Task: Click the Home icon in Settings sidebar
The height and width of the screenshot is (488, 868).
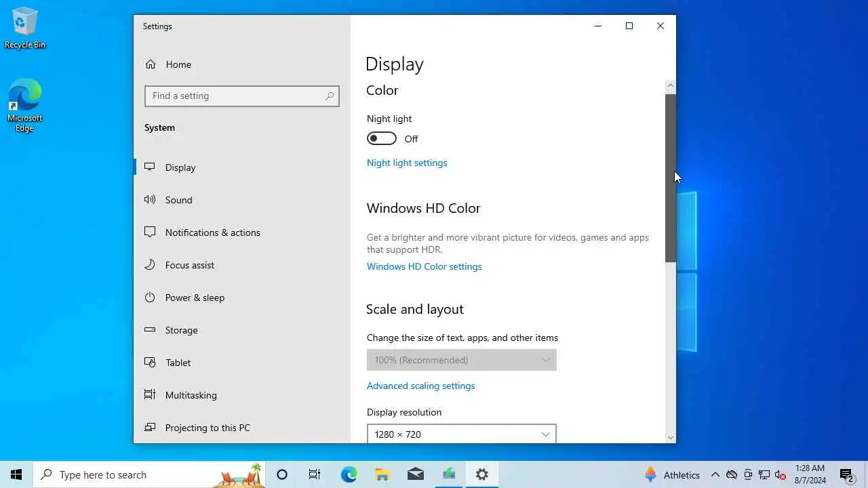Action: (x=151, y=64)
